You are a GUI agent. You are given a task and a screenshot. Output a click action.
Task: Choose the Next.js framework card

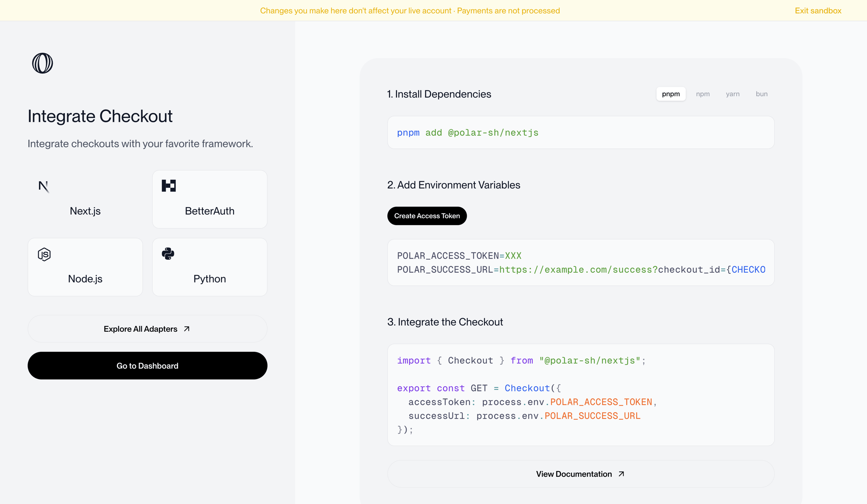85,199
